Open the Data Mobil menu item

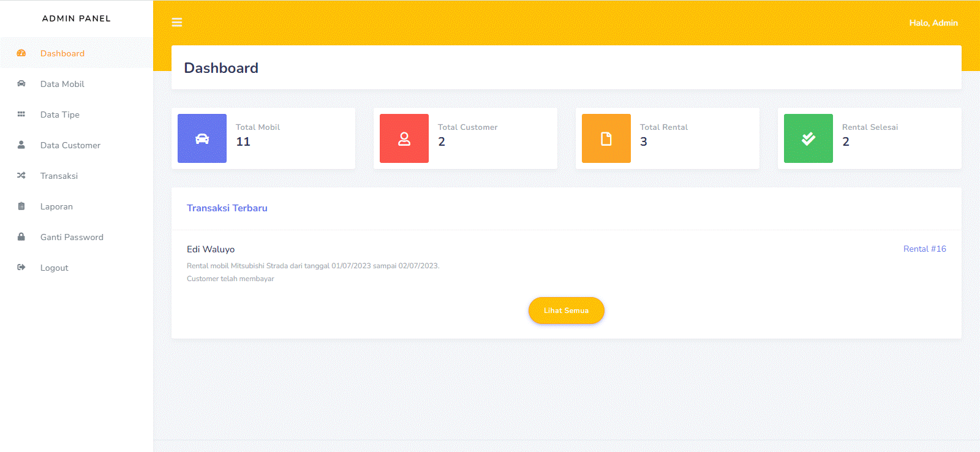[x=77, y=84]
